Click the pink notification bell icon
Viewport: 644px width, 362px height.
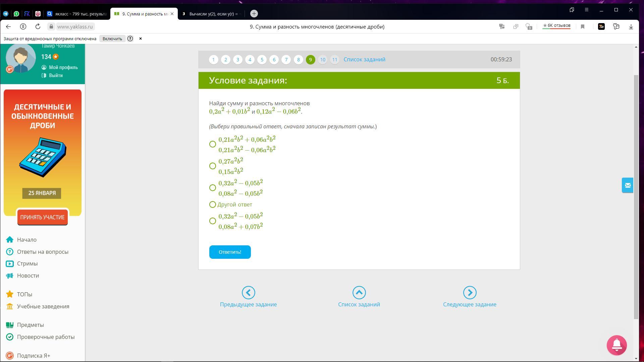(x=616, y=345)
